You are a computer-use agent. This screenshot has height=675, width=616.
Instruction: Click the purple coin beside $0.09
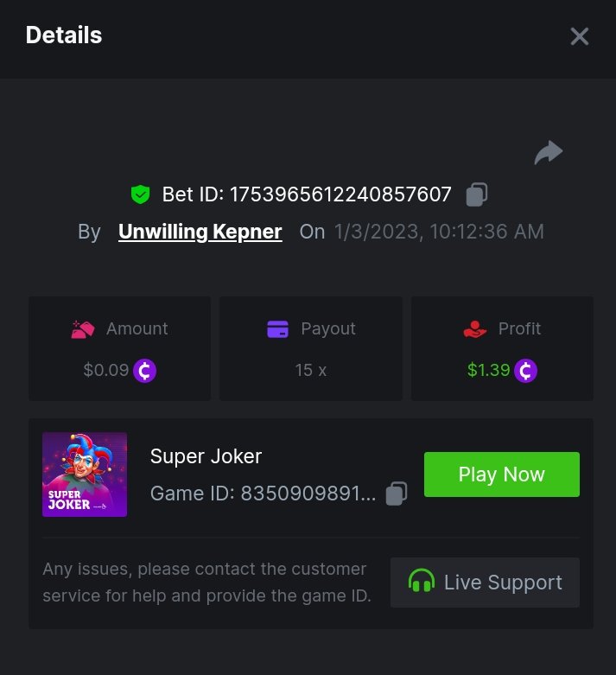[145, 371]
